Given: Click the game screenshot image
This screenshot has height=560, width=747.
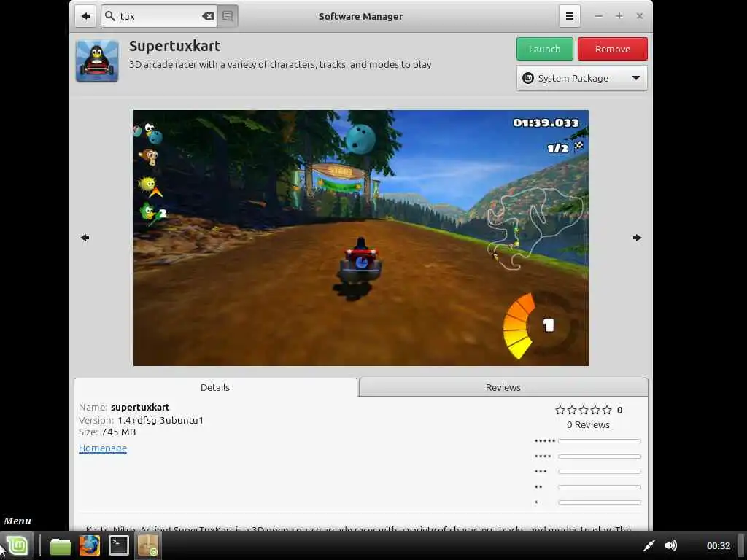Looking at the screenshot, I should click(x=360, y=238).
